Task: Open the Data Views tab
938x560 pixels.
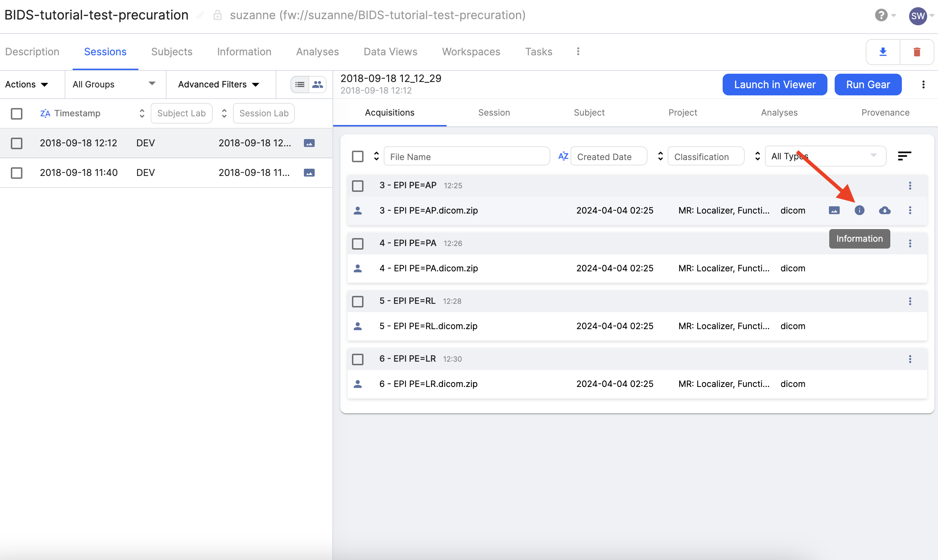Action: tap(390, 52)
